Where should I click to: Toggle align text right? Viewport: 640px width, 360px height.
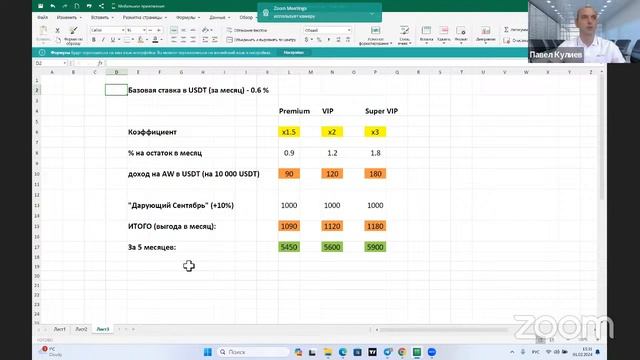click(193, 40)
